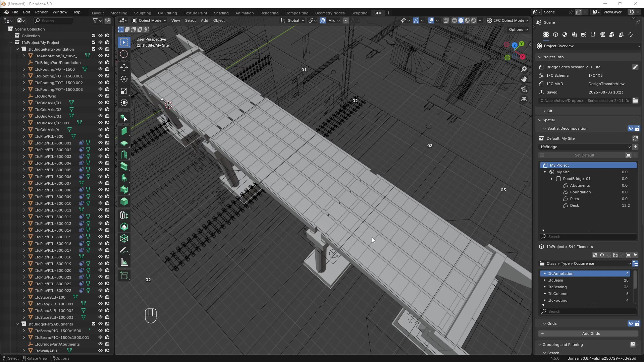Open the Global orientation dropdown
The image size is (644, 362).
(x=292, y=20)
